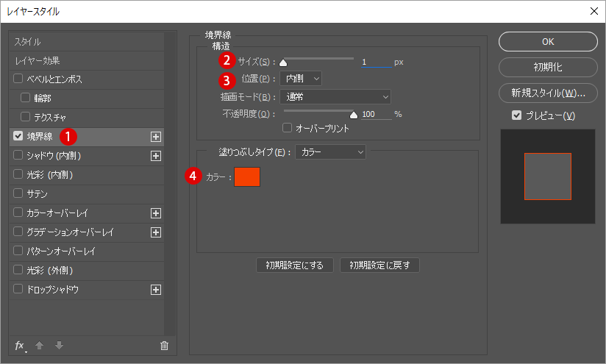606x364 pixels.
Task: Click the 初期設定に戻す button
Action: (379, 265)
